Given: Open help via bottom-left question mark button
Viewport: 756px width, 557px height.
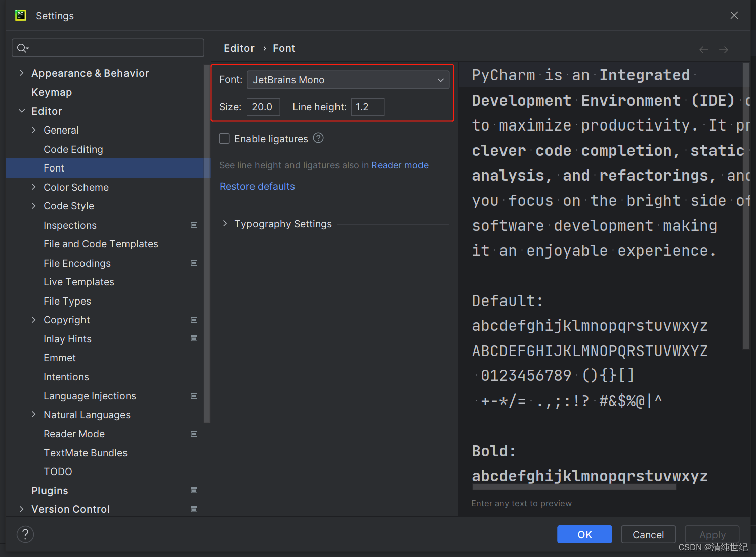Looking at the screenshot, I should pos(25,534).
